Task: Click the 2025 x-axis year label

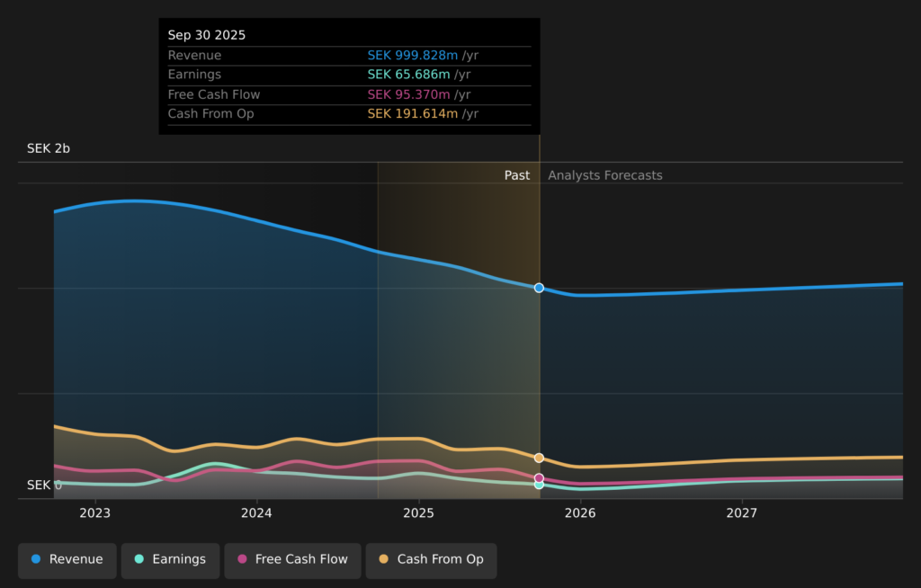Action: tap(418, 513)
